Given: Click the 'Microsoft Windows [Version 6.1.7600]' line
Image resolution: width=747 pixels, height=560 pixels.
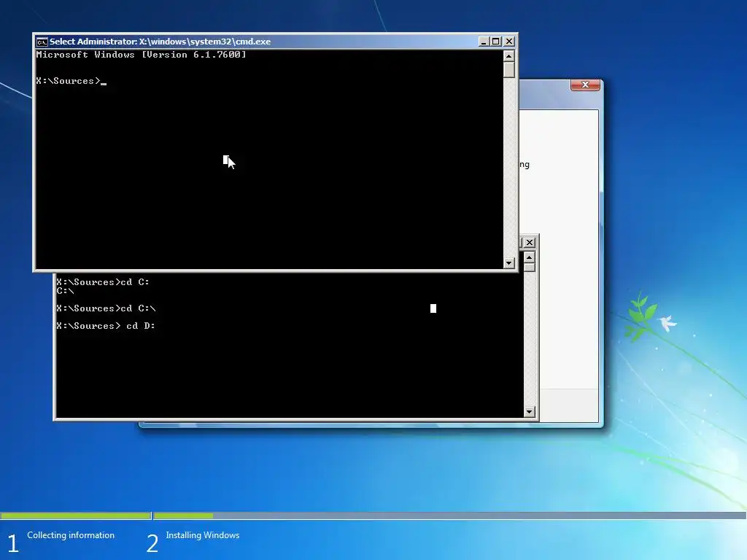Looking at the screenshot, I should (141, 55).
